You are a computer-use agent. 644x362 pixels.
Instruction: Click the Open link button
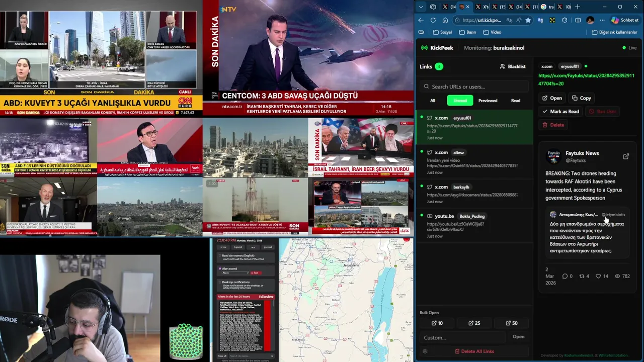pos(552,98)
